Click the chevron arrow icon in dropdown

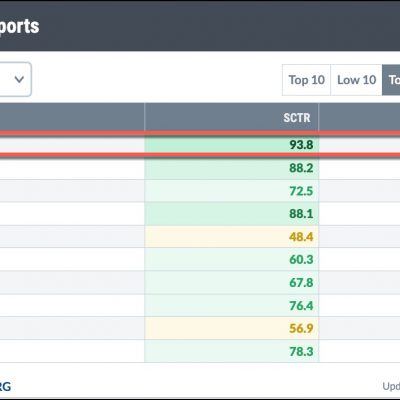pyautogui.click(x=19, y=79)
